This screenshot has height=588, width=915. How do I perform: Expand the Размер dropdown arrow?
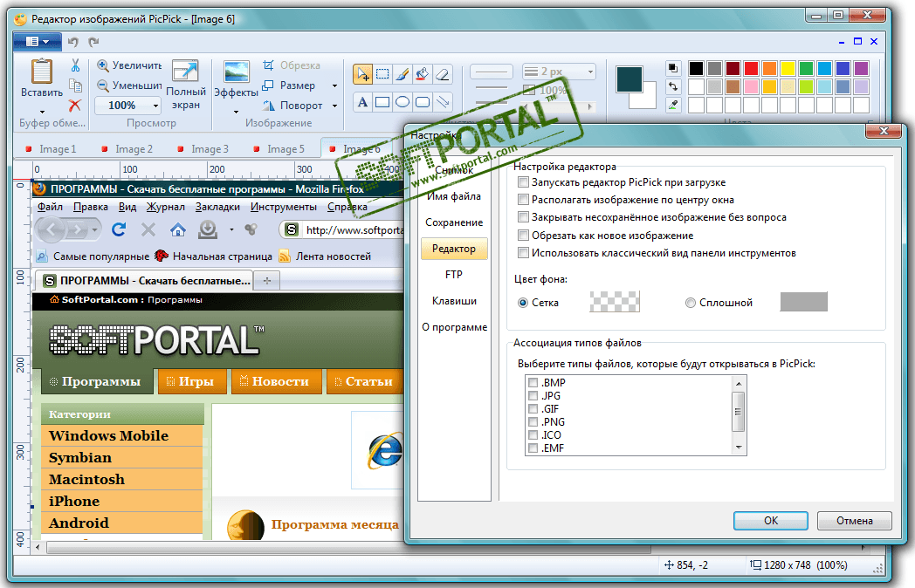pos(335,85)
